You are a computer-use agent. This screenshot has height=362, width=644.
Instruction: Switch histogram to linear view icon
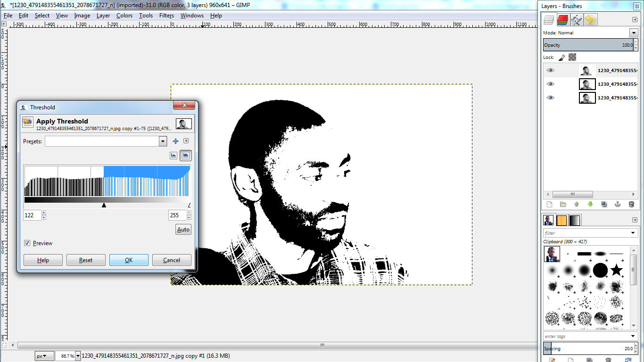coord(173,156)
